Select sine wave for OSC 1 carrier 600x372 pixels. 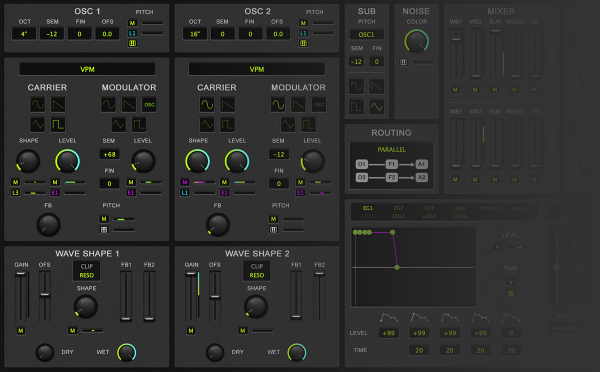click(38, 104)
